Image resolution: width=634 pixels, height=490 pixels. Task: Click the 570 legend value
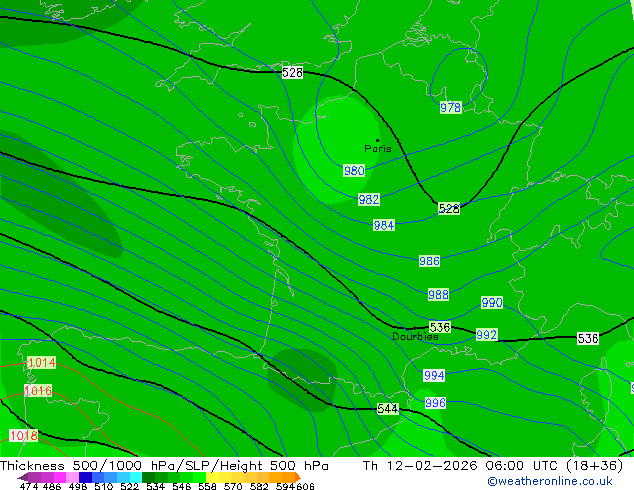tap(233, 486)
